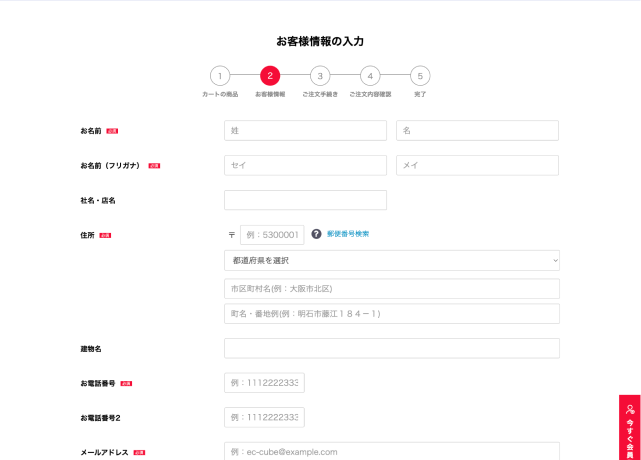The height and width of the screenshot is (460, 641).
Task: Click the セイ furigana last name field
Action: pyautogui.click(x=305, y=165)
